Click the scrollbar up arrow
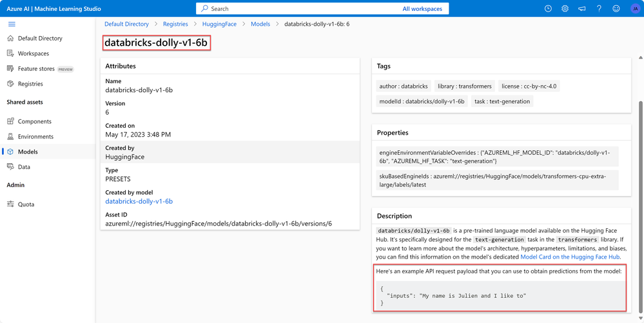 [x=640, y=57]
